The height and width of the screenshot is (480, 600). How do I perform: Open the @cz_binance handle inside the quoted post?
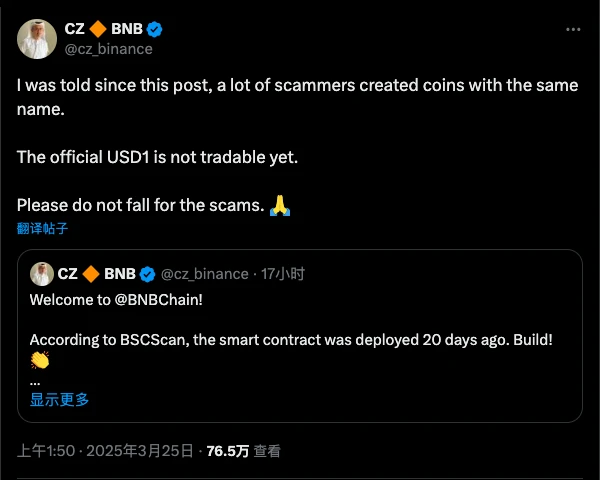point(204,273)
